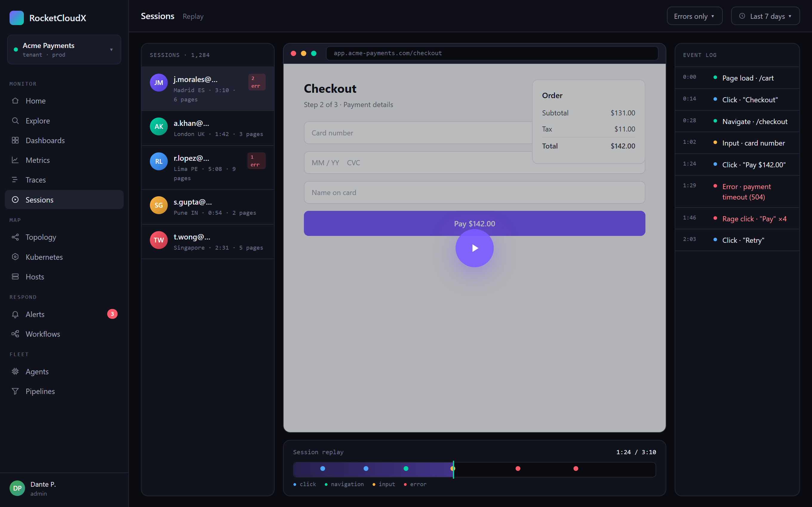Open the Pipelines funnel icon
Viewport: 812px width, 507px height.
click(x=15, y=391)
